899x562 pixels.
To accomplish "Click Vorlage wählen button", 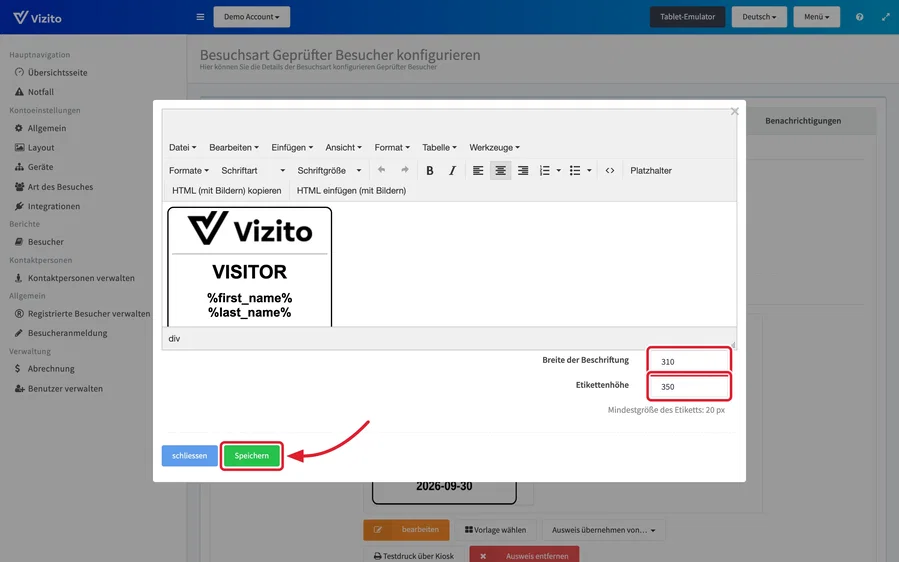I will (495, 530).
